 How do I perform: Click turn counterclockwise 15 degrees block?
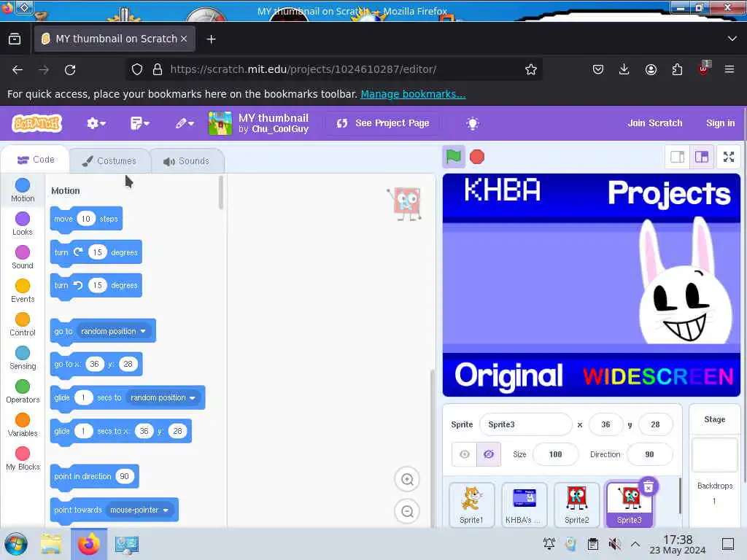96,286
